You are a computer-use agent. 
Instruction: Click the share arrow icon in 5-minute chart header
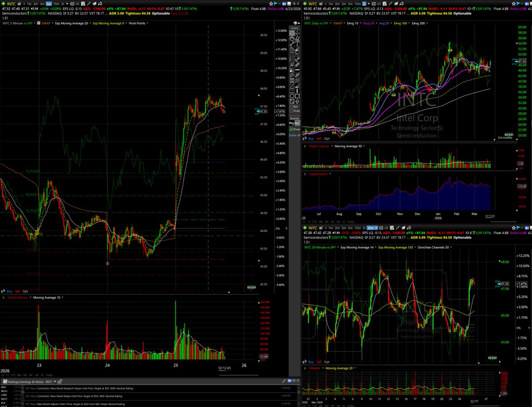(x=100, y=4)
